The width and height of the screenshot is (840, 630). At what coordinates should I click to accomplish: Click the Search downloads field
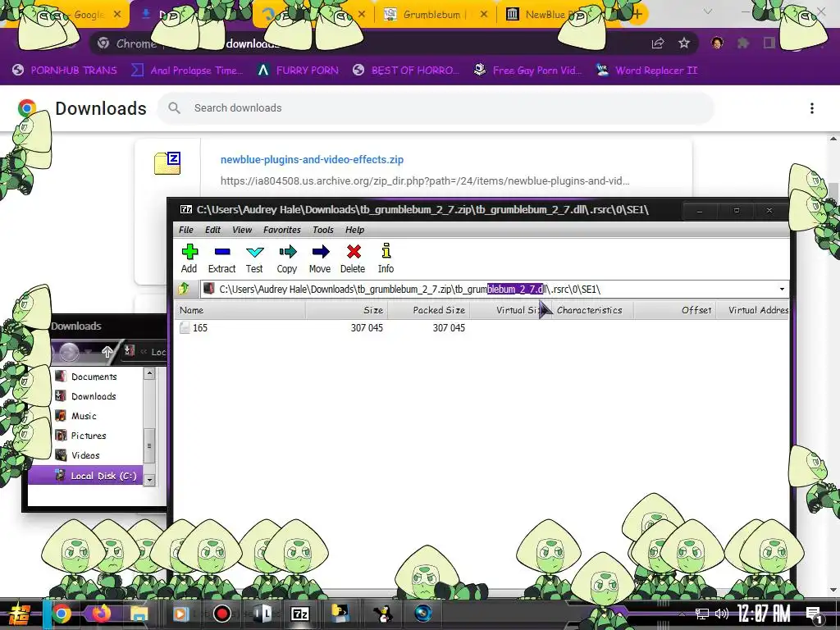click(435, 108)
